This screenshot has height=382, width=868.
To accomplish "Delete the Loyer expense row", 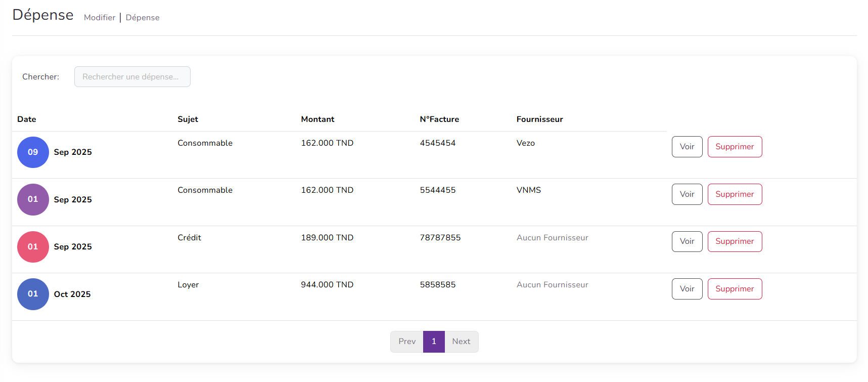I will pyautogui.click(x=734, y=289).
